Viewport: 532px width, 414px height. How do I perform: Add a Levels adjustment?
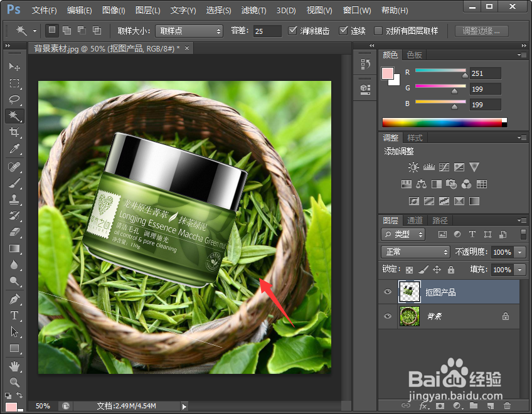[x=429, y=167]
